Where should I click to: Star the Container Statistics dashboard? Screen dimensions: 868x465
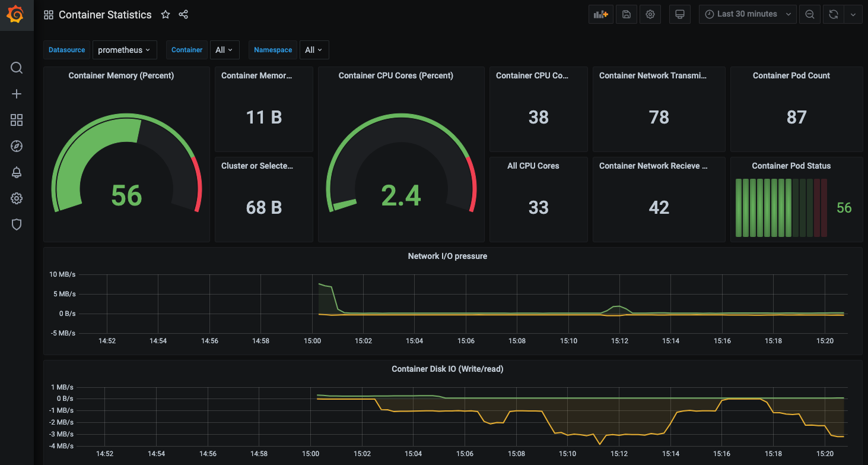pos(166,15)
